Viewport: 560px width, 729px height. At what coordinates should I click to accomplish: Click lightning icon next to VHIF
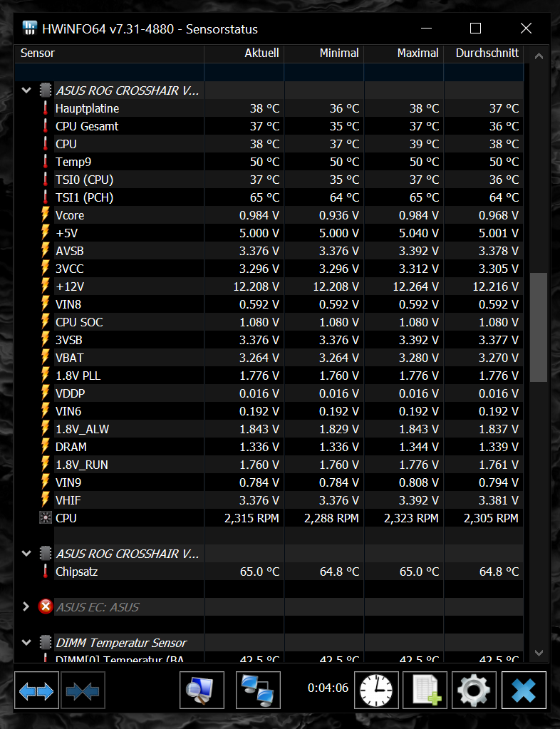[45, 500]
